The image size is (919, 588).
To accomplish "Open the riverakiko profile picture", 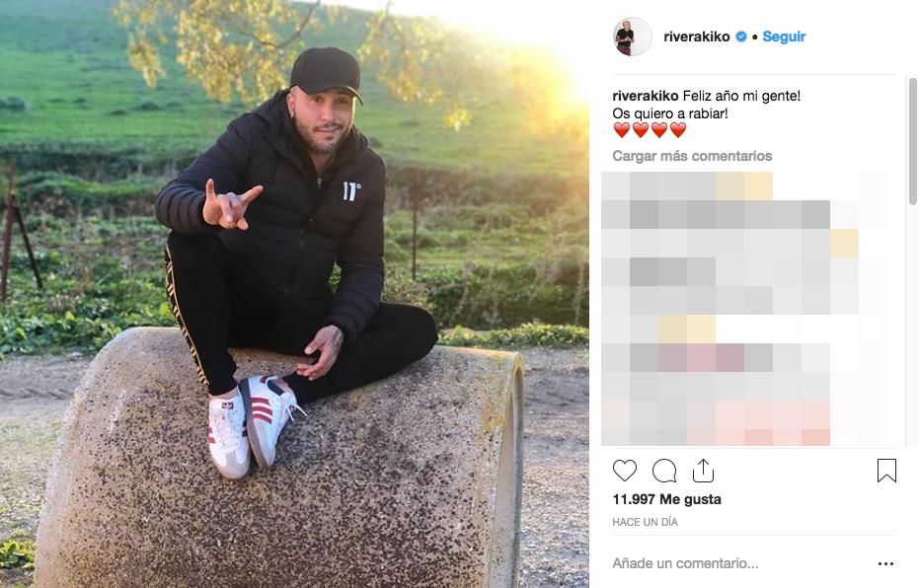I will 632,37.
